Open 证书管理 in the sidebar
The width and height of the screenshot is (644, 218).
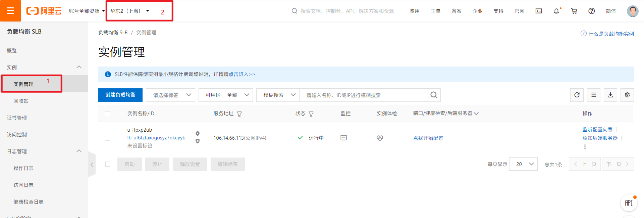(x=17, y=118)
